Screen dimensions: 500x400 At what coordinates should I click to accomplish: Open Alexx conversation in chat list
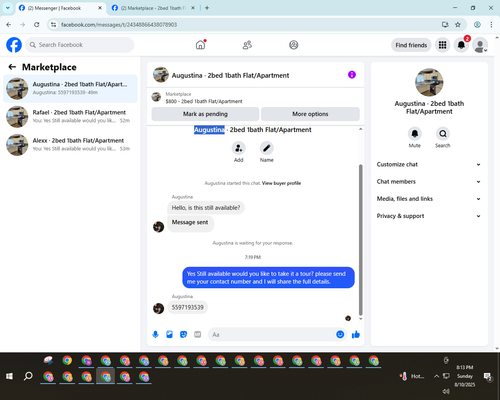coord(70,145)
